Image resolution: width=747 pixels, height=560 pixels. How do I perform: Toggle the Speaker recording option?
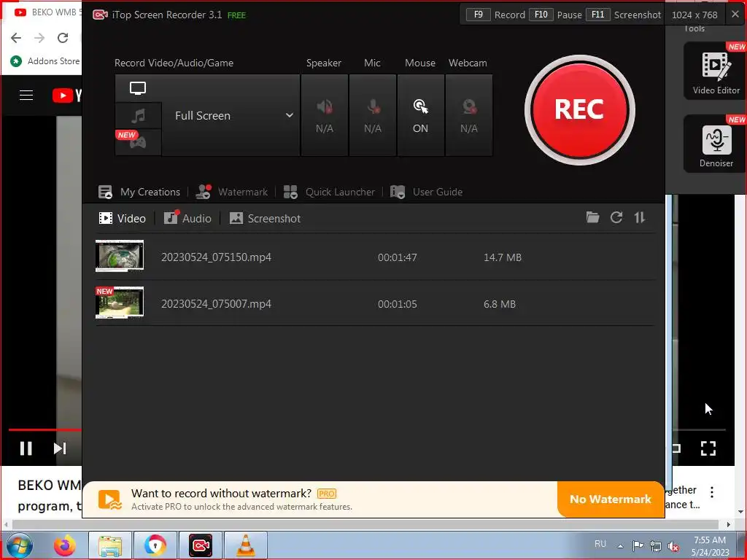(325, 115)
